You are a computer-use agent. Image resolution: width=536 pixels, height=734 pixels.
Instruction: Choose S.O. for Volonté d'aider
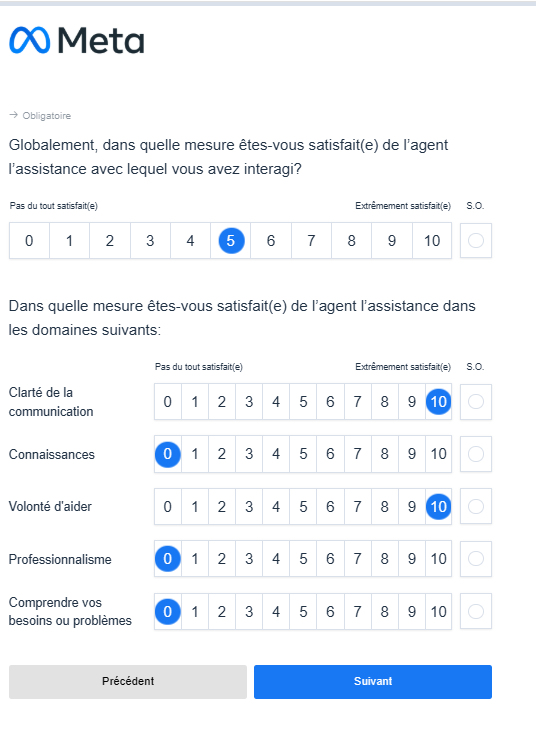point(476,506)
